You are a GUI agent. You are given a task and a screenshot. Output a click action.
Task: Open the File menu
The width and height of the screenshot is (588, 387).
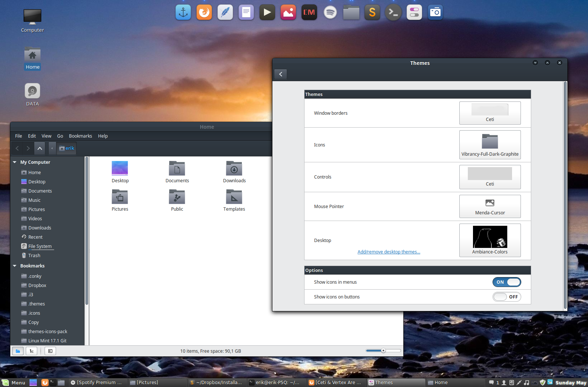point(18,136)
